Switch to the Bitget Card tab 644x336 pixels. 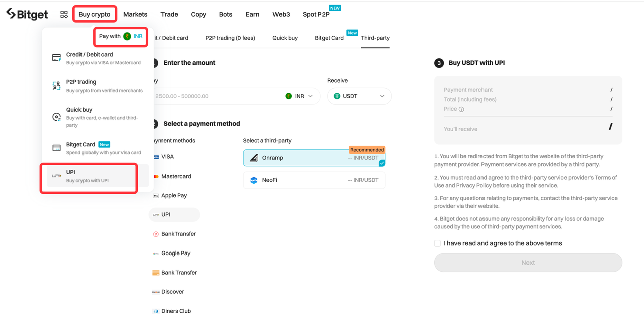click(330, 38)
